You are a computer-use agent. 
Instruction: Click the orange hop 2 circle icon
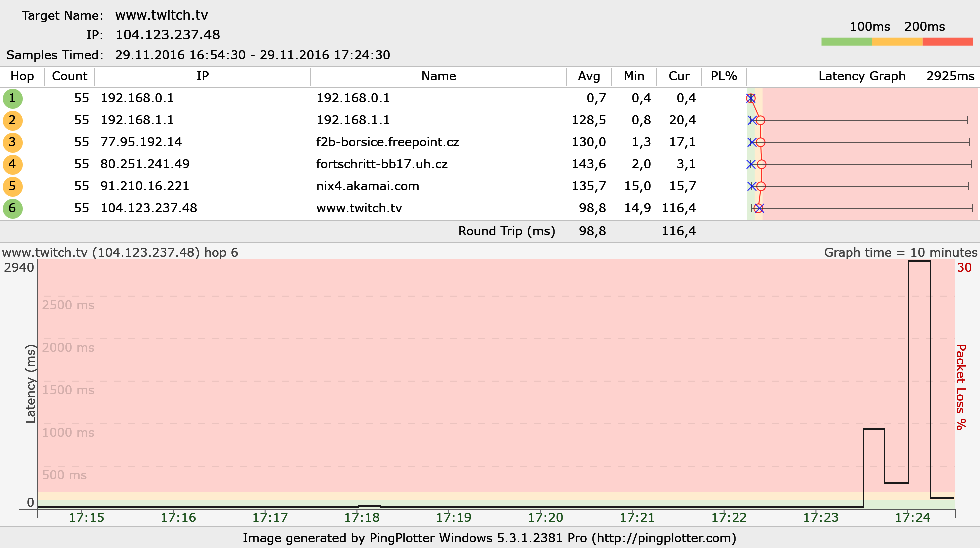pyautogui.click(x=13, y=120)
